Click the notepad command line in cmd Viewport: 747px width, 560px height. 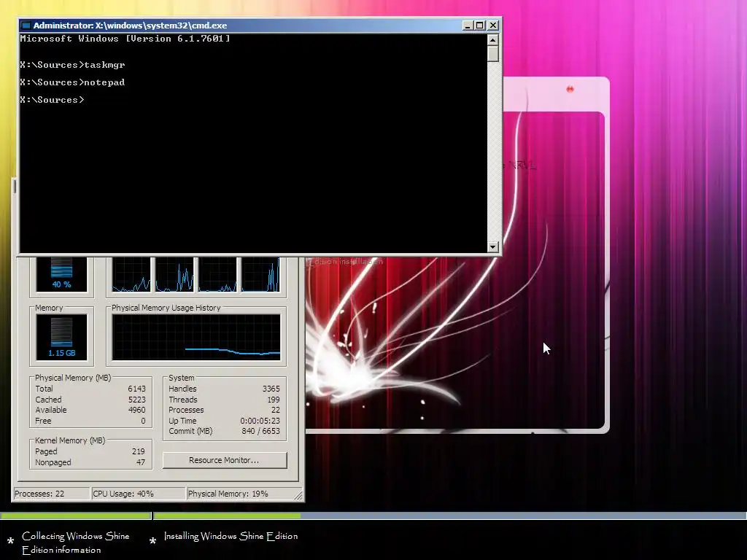pos(72,82)
